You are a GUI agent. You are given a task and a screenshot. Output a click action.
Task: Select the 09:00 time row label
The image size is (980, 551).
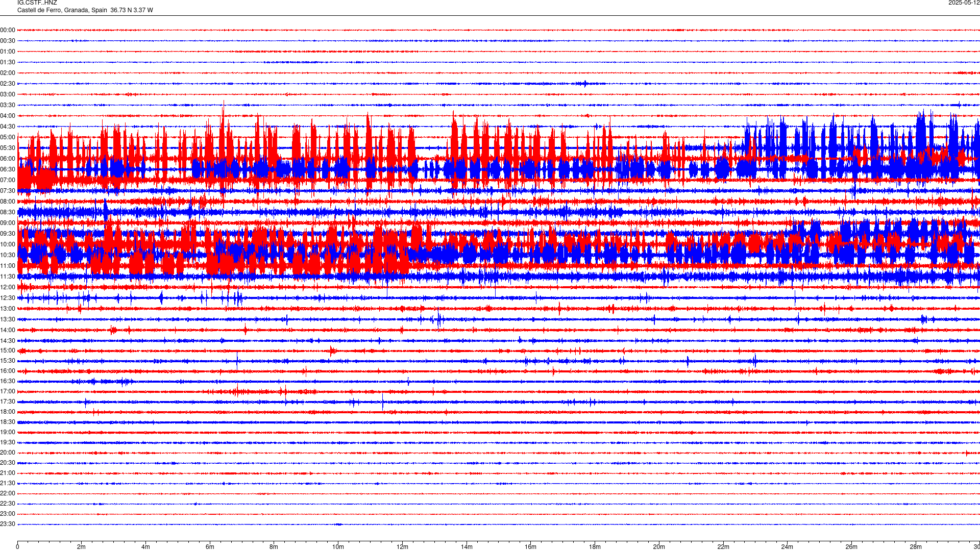(8, 223)
